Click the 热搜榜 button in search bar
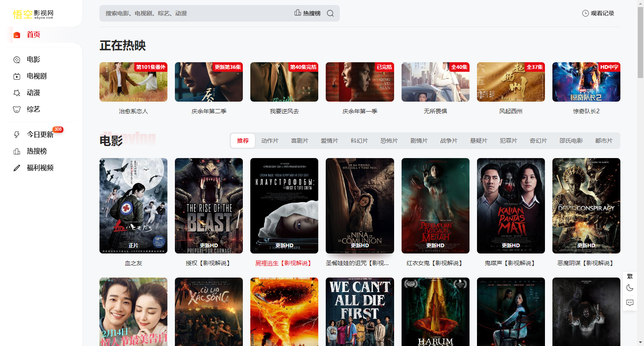Screen dimensions: 644x346 pos(307,13)
